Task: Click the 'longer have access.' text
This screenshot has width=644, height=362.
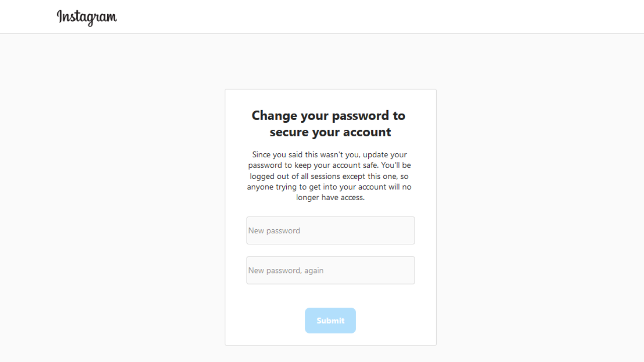Action: [x=330, y=198]
